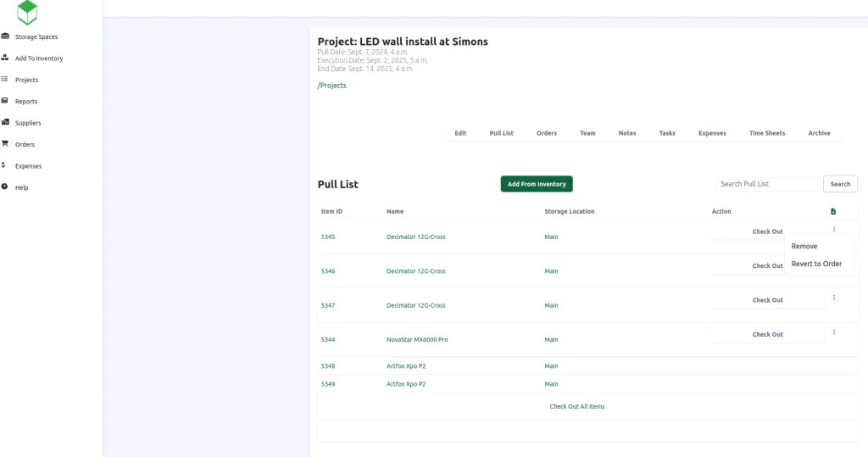Screen dimensions: 868x457
Task: Open item ID 5348 link
Action: pos(328,365)
